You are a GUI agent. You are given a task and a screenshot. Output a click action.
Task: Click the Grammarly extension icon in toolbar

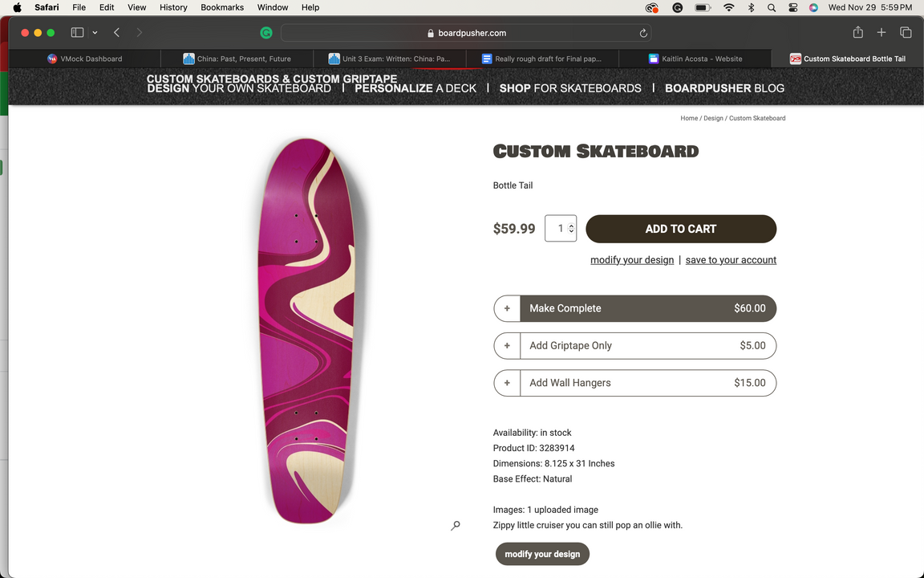click(266, 33)
